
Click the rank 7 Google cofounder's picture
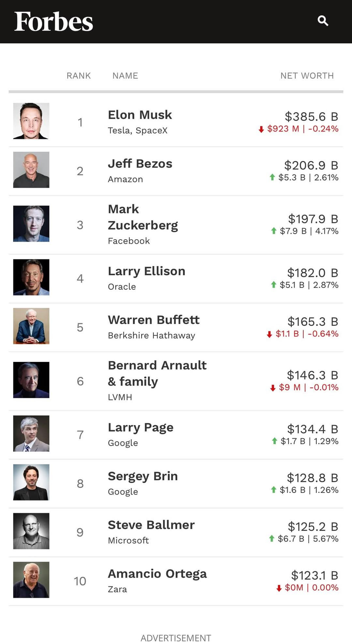click(x=31, y=433)
